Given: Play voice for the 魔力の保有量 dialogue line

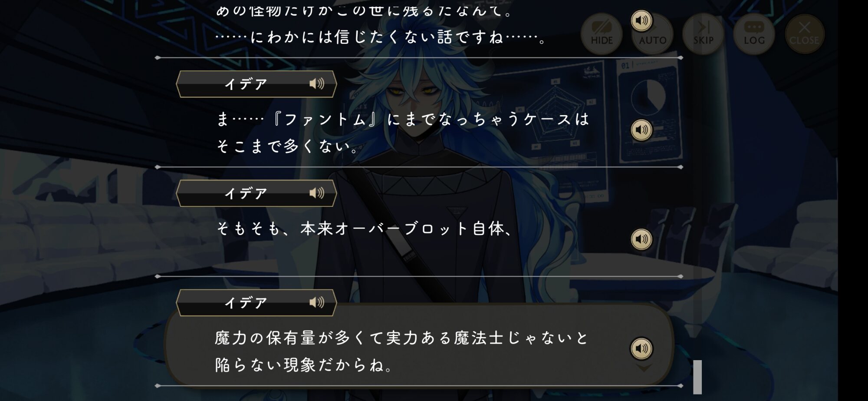Looking at the screenshot, I should [641, 348].
